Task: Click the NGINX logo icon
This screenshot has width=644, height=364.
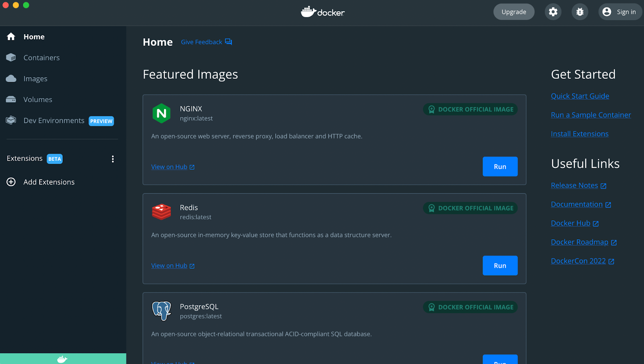Action: (161, 113)
